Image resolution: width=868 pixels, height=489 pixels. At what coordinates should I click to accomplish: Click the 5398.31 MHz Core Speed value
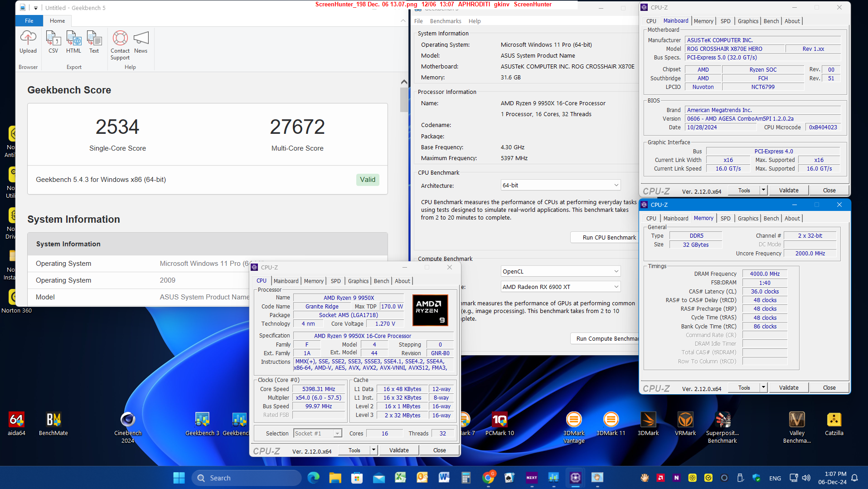pos(319,389)
